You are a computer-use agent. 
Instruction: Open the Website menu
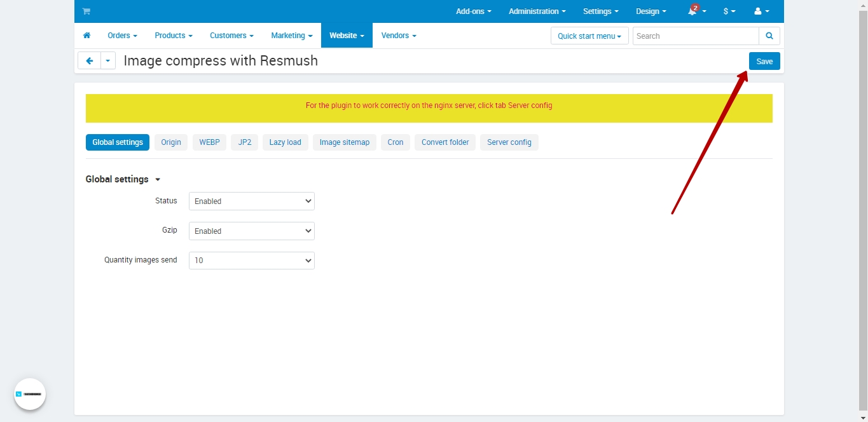[347, 36]
